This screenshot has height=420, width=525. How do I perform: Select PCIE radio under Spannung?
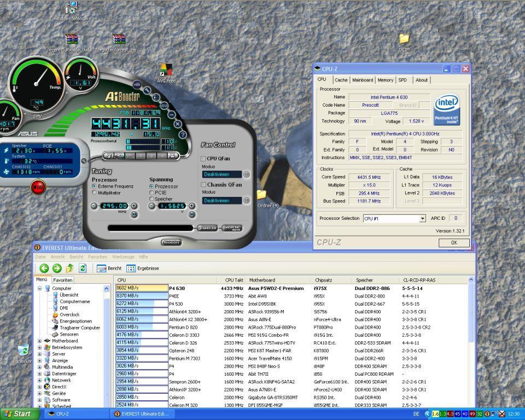pyautogui.click(x=151, y=192)
